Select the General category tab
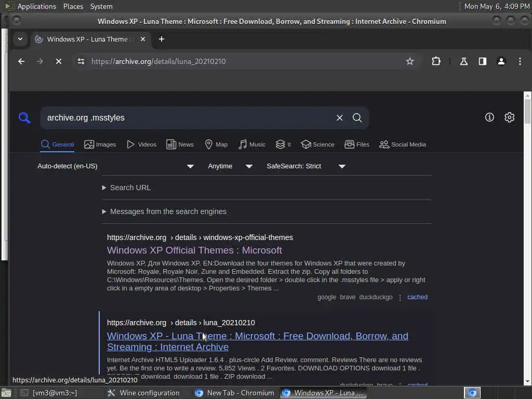532x399 pixels. 57,144
